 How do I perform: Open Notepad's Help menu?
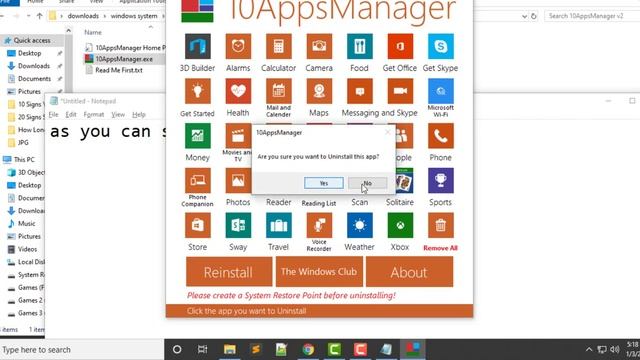(x=139, y=115)
